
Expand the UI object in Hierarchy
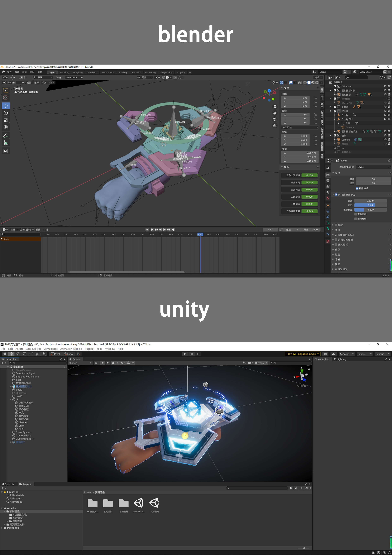tap(11, 400)
